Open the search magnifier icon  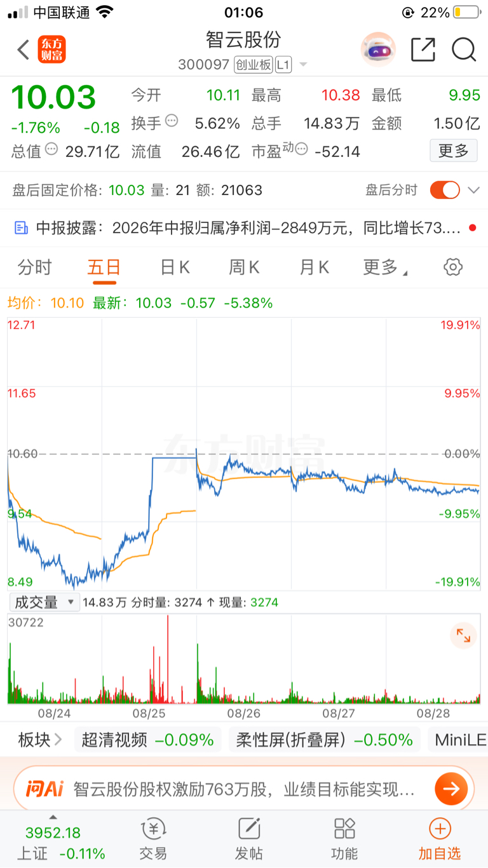464,50
